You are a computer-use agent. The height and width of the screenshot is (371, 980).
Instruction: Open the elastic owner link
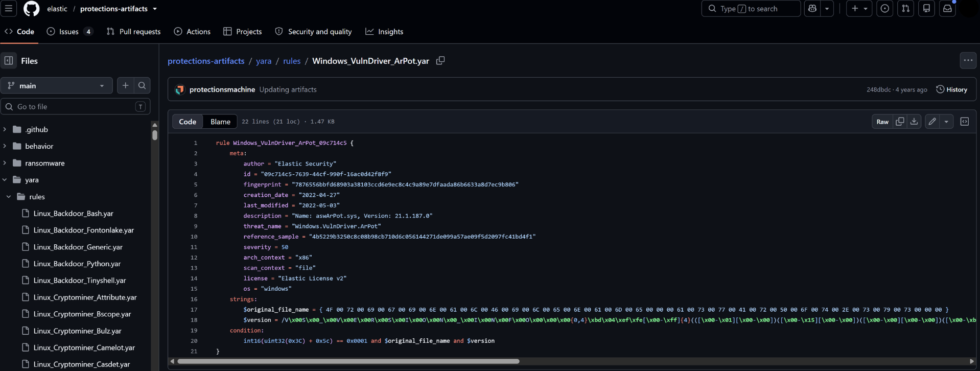click(57, 9)
